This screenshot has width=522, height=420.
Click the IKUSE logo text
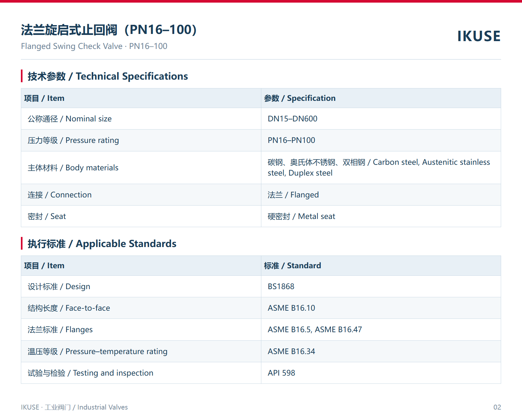tap(479, 36)
